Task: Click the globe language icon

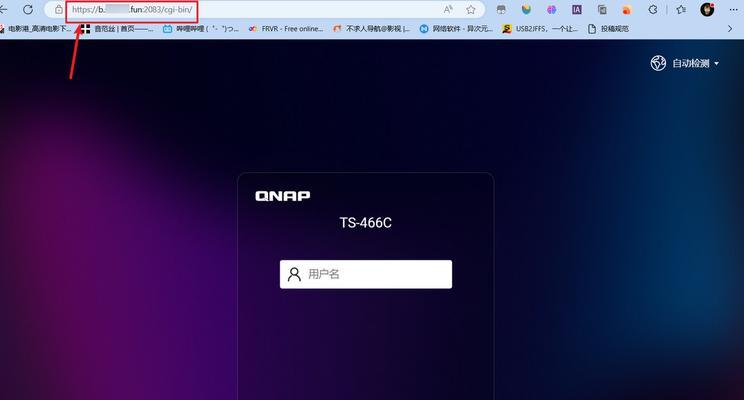Action: tap(658, 63)
